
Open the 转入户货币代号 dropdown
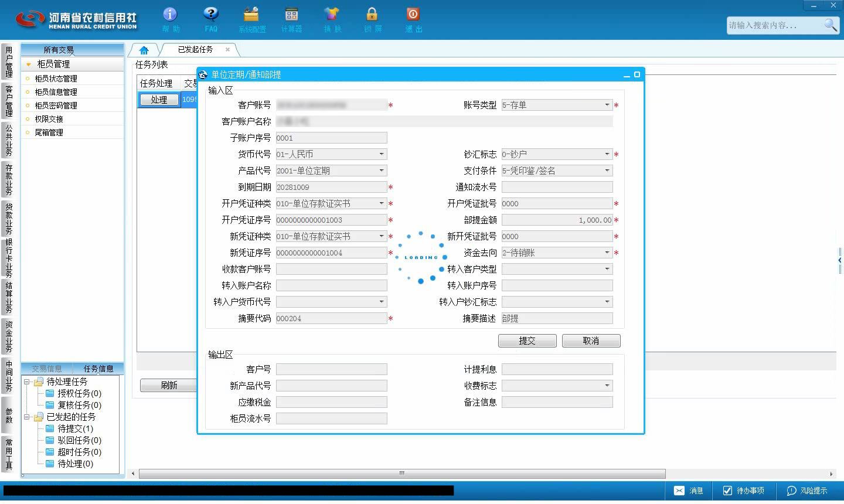tap(382, 302)
